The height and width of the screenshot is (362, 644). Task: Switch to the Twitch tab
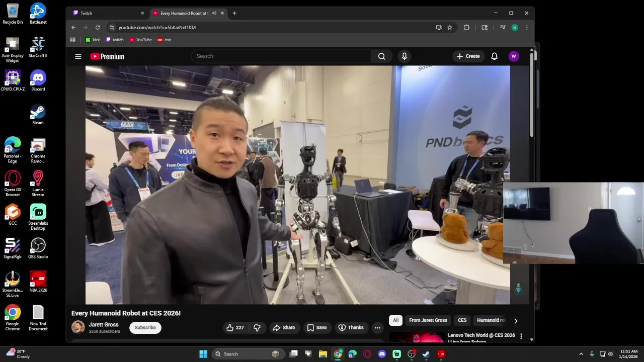point(108,13)
